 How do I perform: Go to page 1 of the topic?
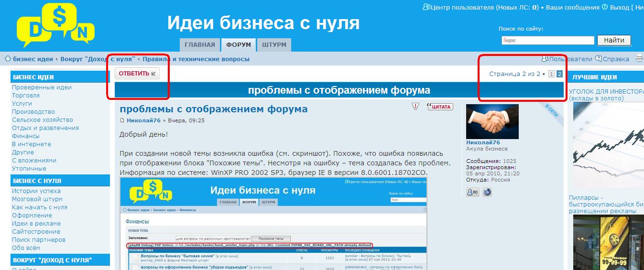(x=551, y=74)
